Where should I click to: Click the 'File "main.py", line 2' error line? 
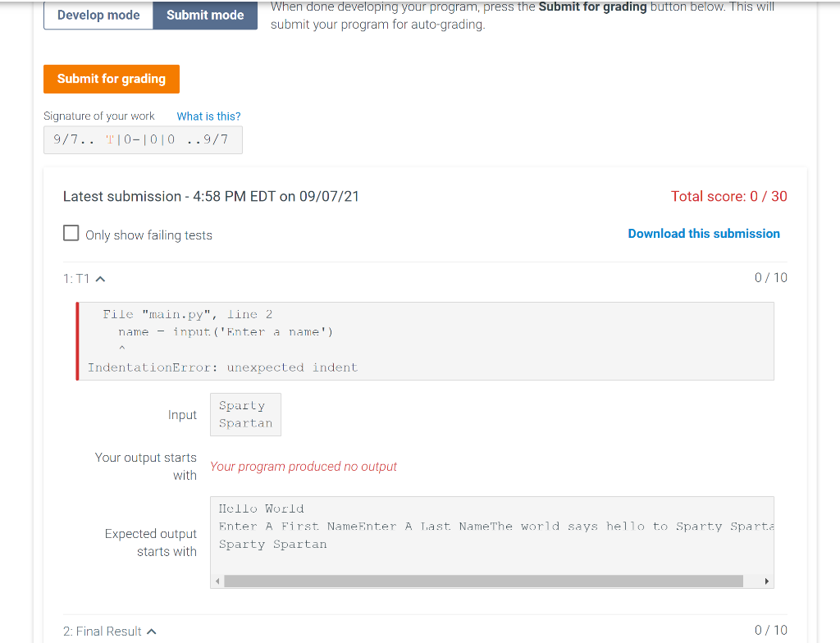(188, 315)
